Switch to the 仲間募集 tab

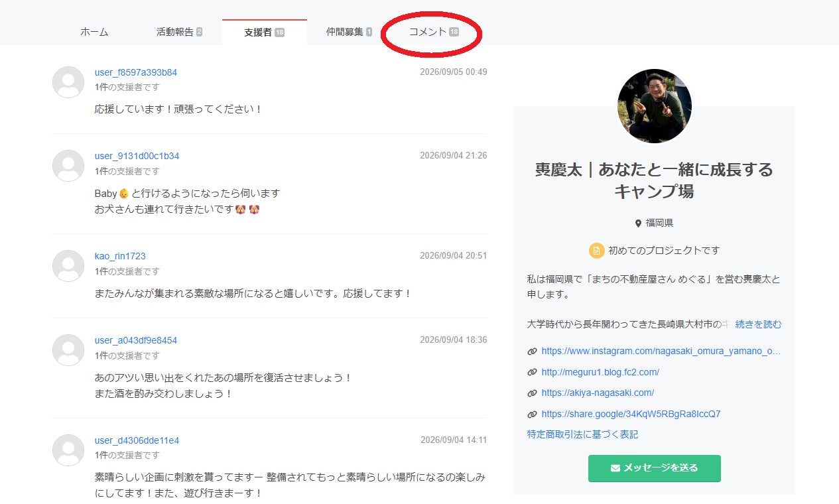coord(349,32)
